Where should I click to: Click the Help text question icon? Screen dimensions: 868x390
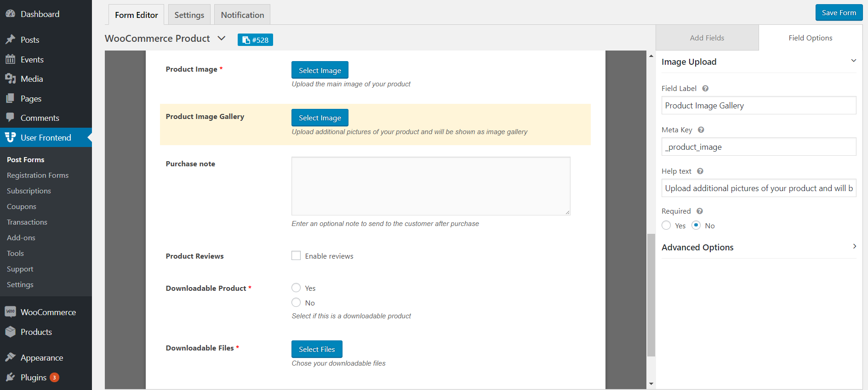pyautogui.click(x=700, y=171)
